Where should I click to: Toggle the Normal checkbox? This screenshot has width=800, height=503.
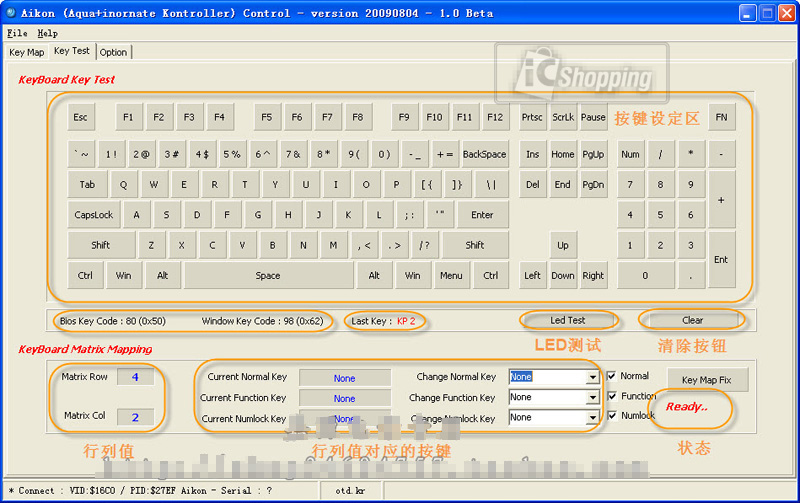(612, 377)
